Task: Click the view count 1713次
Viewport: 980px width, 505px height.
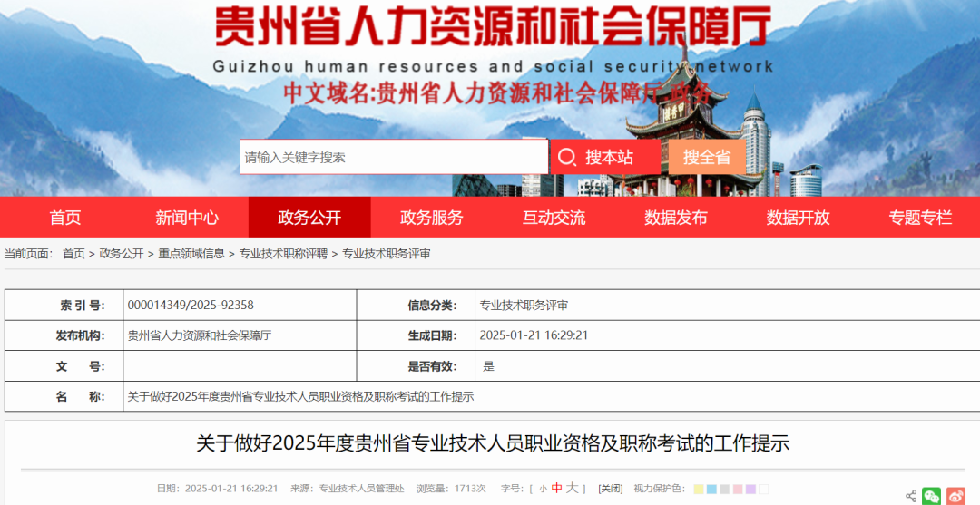Action: (470, 489)
